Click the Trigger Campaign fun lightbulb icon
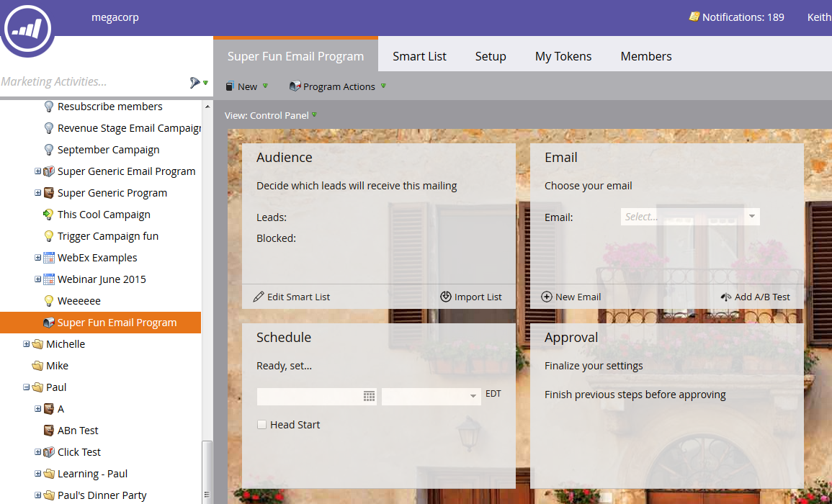This screenshot has height=504, width=832. 49,236
